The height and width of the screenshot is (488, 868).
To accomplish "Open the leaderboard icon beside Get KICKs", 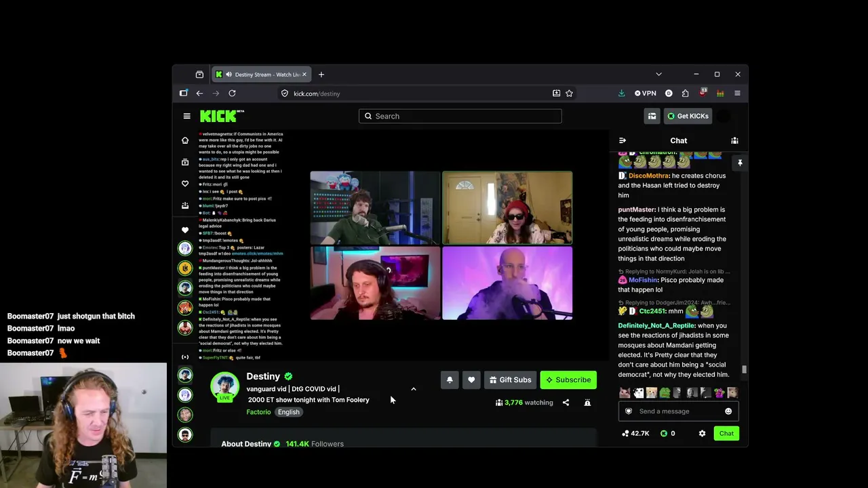I will 652,116.
